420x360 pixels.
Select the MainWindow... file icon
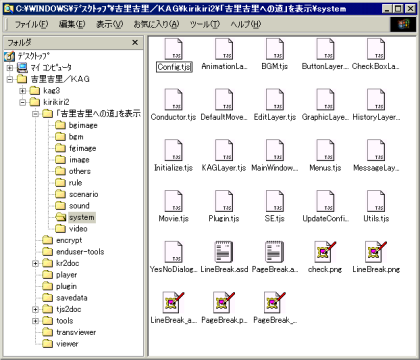pos(275,151)
